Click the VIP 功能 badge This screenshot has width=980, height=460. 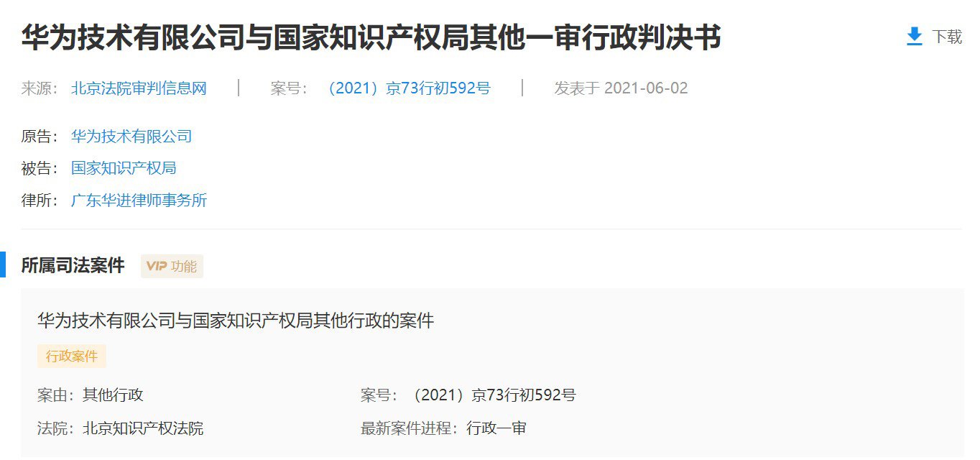coord(172,266)
